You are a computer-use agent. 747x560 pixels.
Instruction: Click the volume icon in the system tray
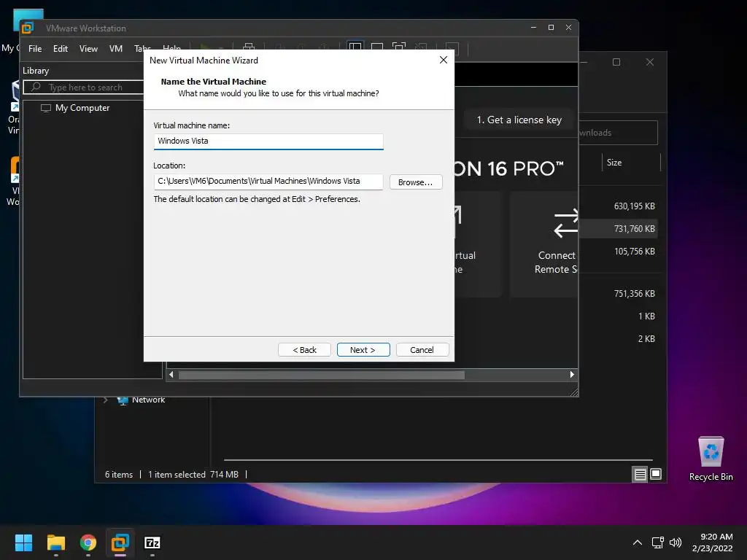pyautogui.click(x=676, y=542)
